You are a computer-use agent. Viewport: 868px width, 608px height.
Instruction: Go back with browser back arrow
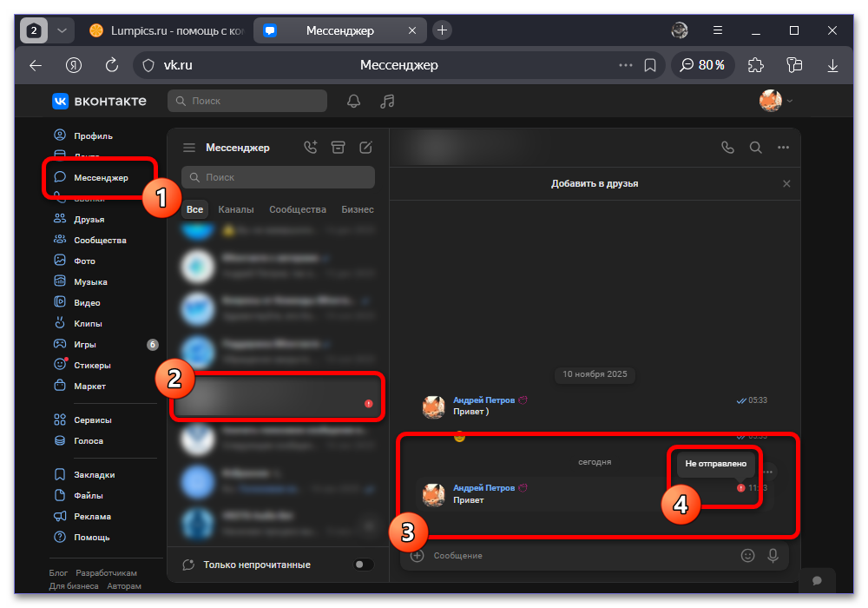(36, 65)
